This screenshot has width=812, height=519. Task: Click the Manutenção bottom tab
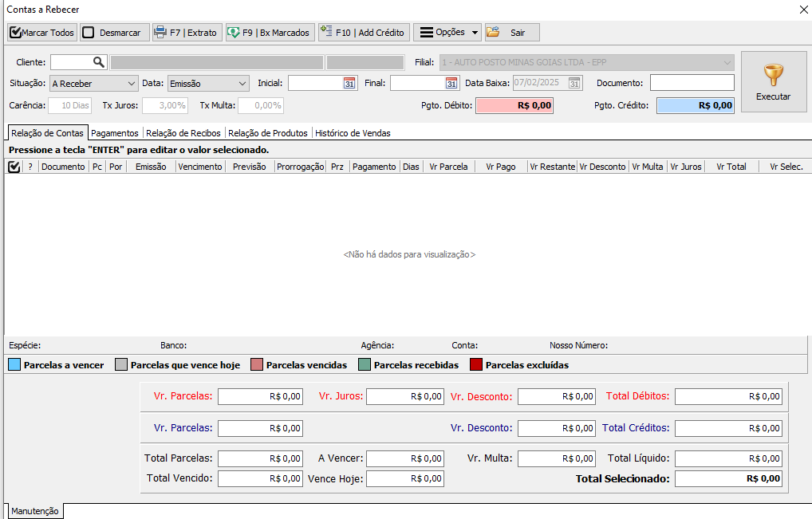(x=35, y=511)
